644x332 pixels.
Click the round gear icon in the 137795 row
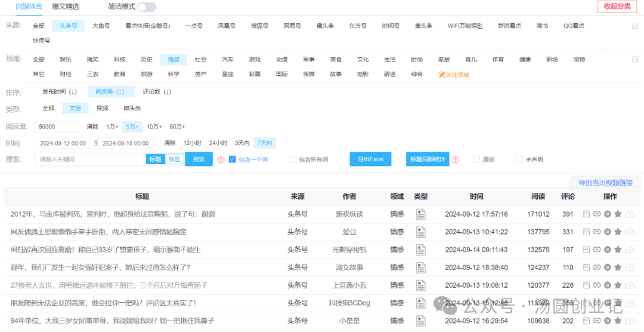[x=608, y=232]
